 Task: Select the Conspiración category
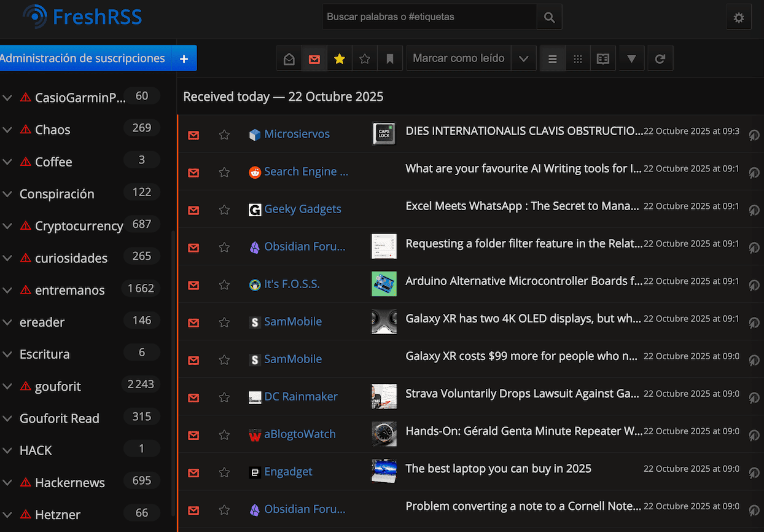[57, 194]
